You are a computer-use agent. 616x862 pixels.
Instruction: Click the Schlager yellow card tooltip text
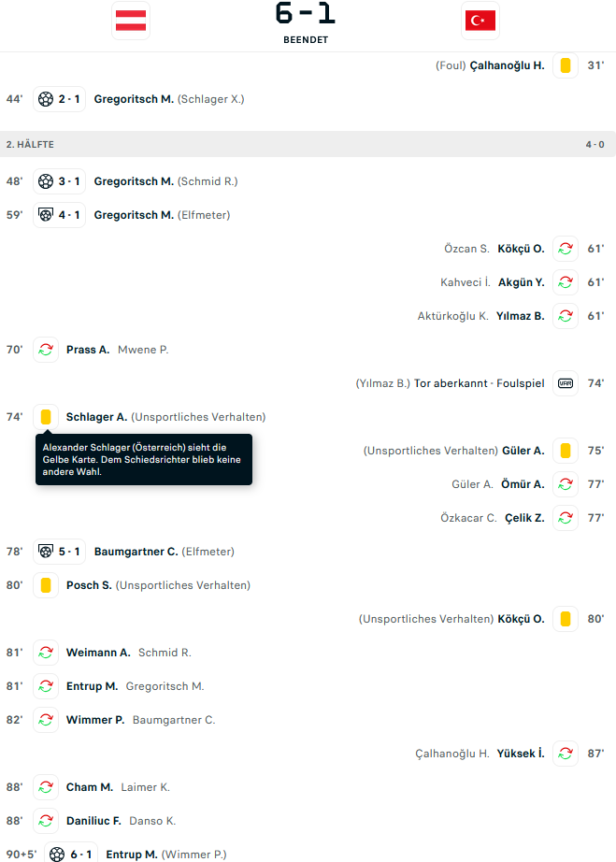[x=143, y=459]
